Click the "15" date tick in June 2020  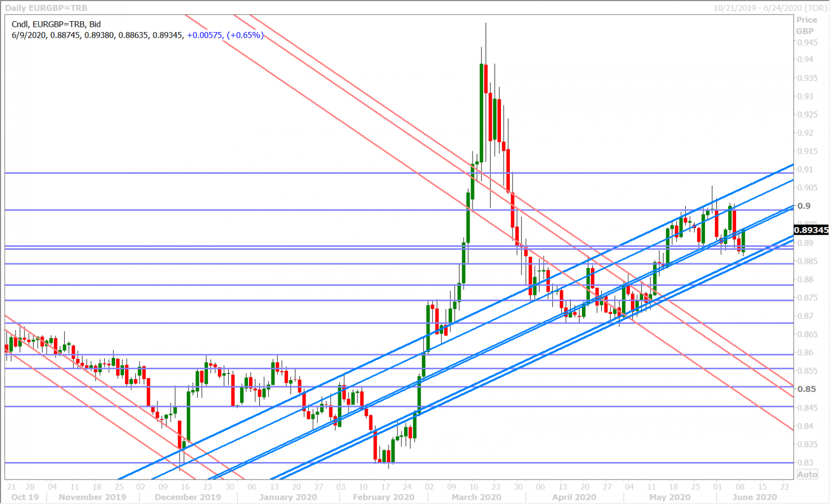[x=762, y=487]
